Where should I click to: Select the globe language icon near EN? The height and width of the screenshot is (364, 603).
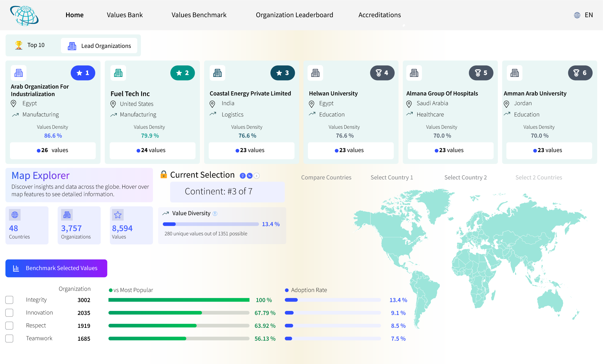tap(577, 14)
